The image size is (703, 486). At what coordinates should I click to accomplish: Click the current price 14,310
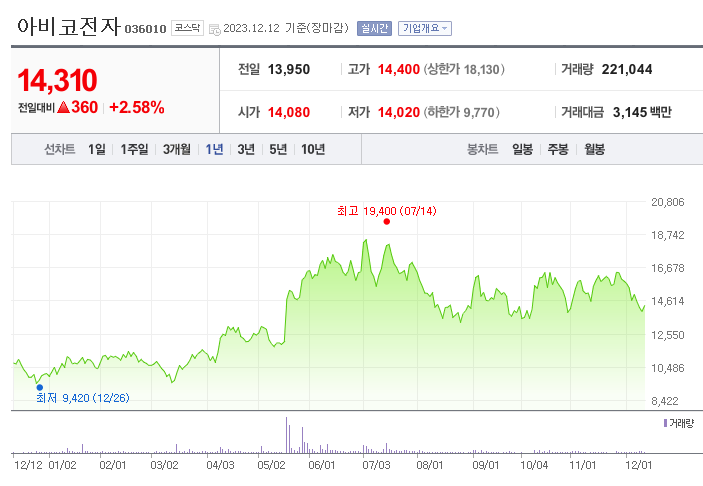tap(57, 80)
